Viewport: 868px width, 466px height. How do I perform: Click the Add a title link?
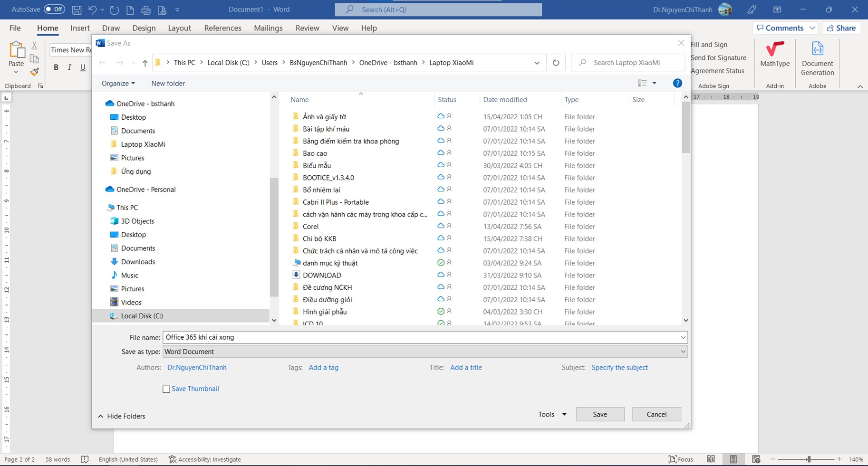(x=466, y=368)
